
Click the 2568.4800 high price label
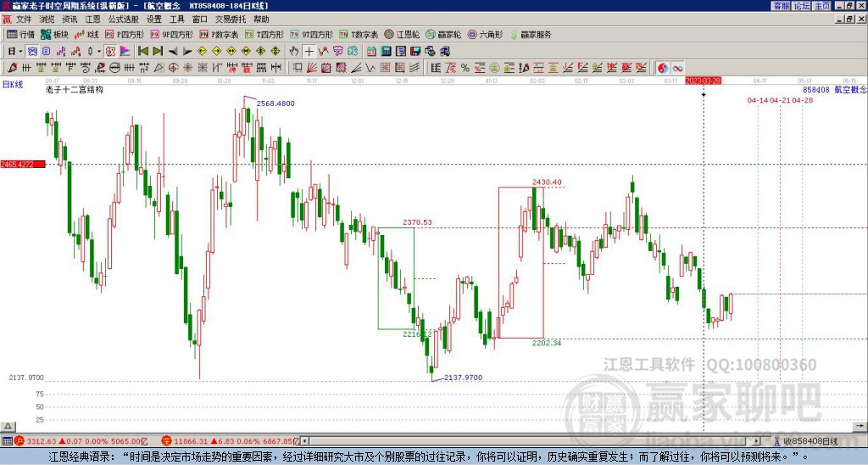click(275, 103)
